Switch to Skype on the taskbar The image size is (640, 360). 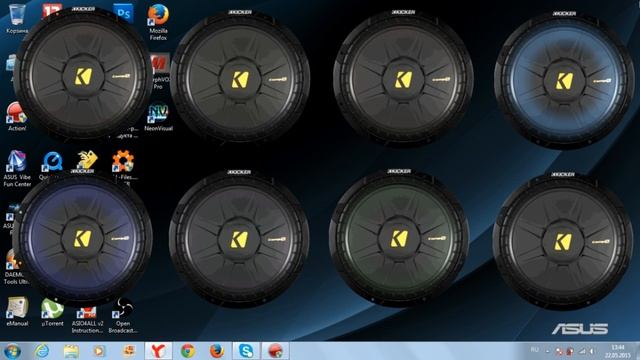pos(246,351)
